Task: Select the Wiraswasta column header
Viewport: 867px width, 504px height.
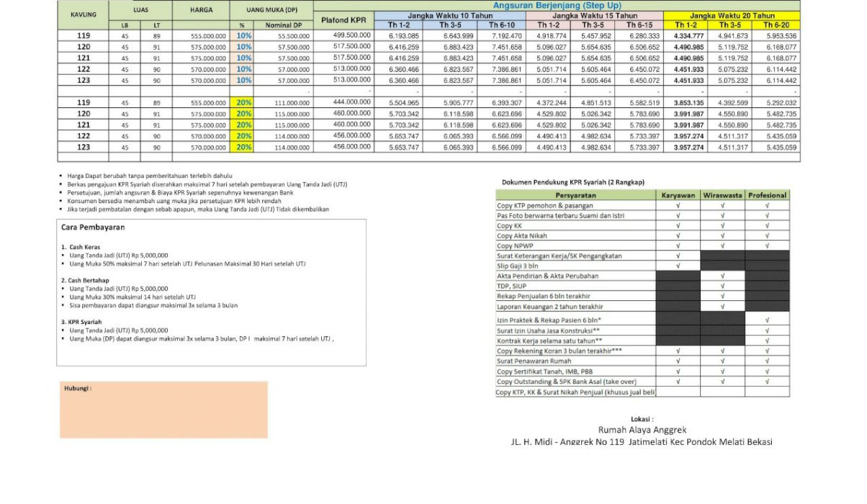Action: (722, 195)
